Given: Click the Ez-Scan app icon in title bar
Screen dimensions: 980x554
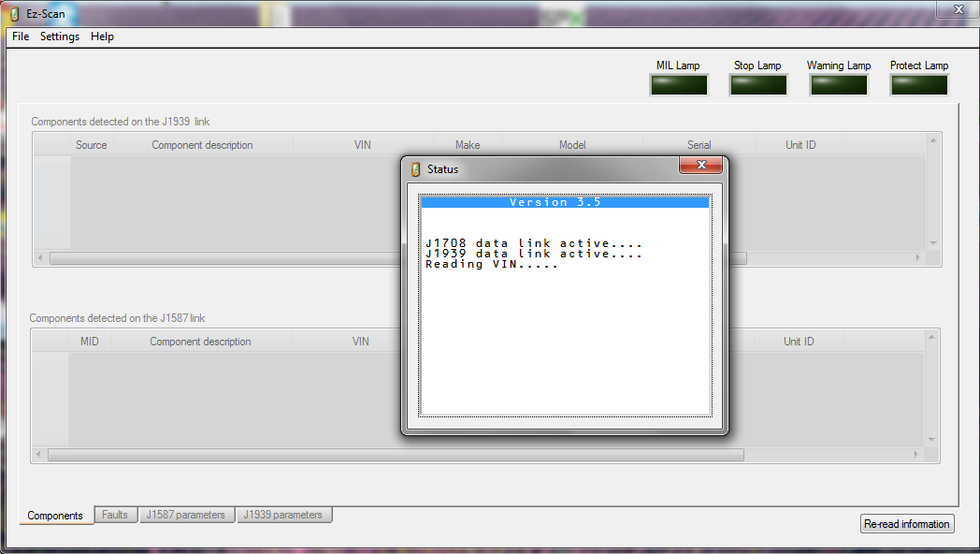Looking at the screenshot, I should [x=14, y=14].
